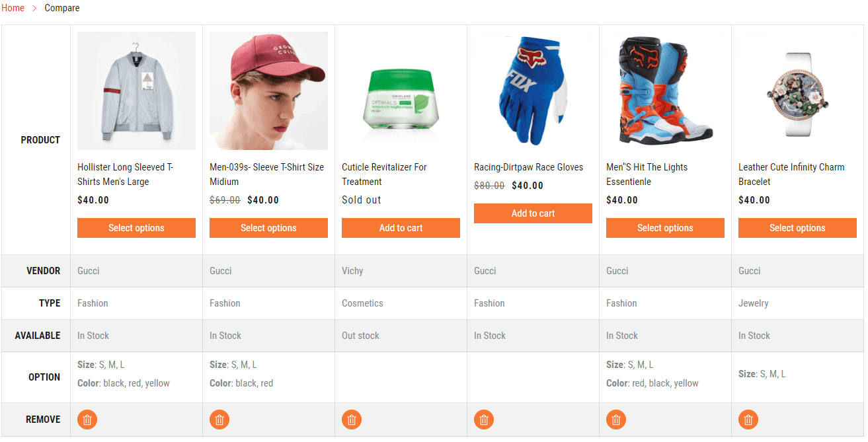
Task: Select options for Leather Cute Infinity Bracelet
Action: click(x=797, y=228)
